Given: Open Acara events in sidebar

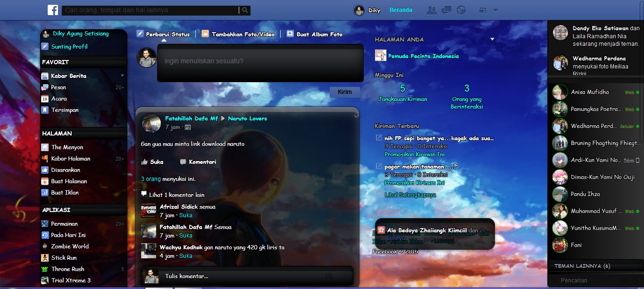Looking at the screenshot, I should 59,99.
